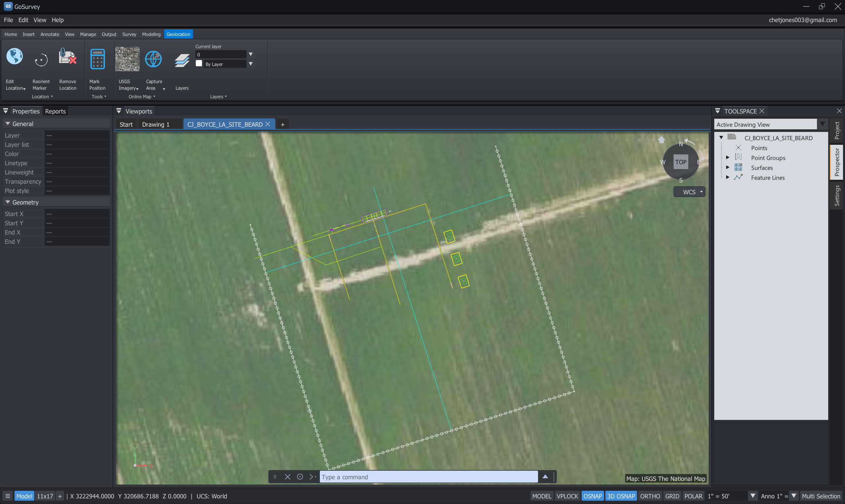This screenshot has width=845, height=504.
Task: Click the By Layer color swatch
Action: tap(199, 64)
